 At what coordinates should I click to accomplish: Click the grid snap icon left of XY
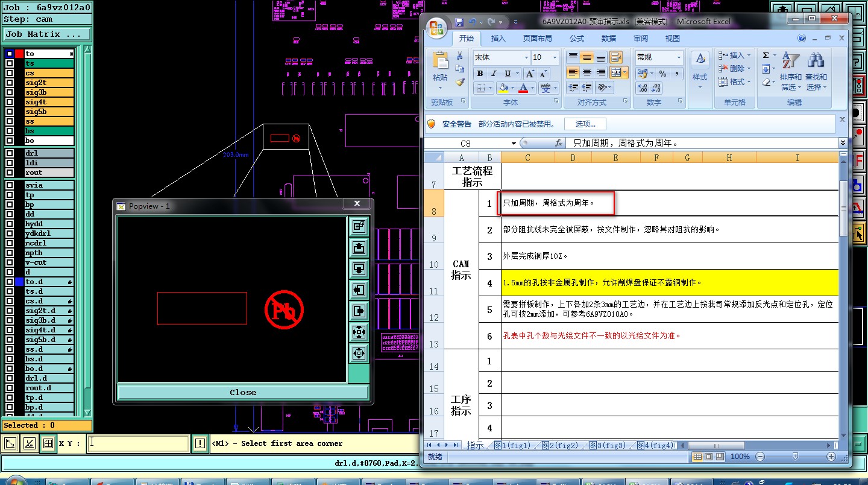(48, 444)
